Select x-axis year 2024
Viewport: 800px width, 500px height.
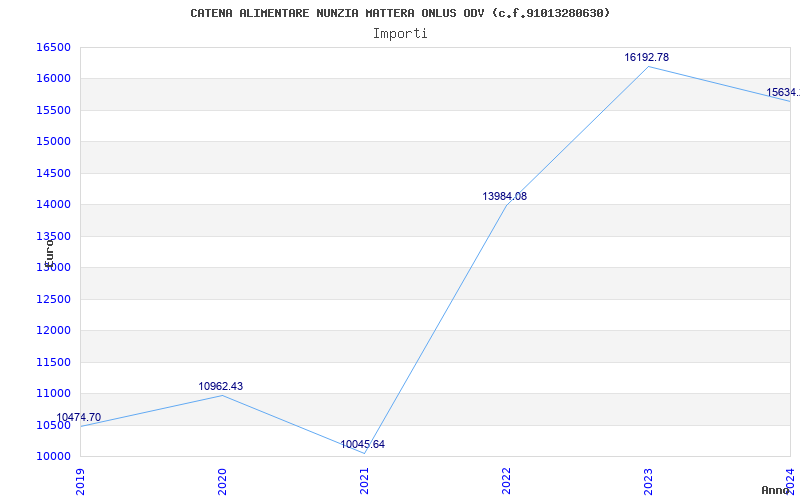tap(790, 482)
